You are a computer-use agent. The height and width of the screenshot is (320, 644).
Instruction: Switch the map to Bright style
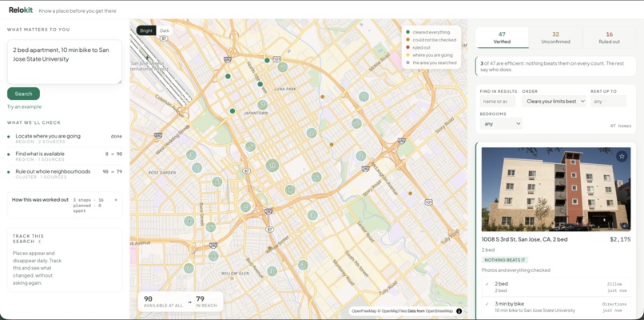146,30
